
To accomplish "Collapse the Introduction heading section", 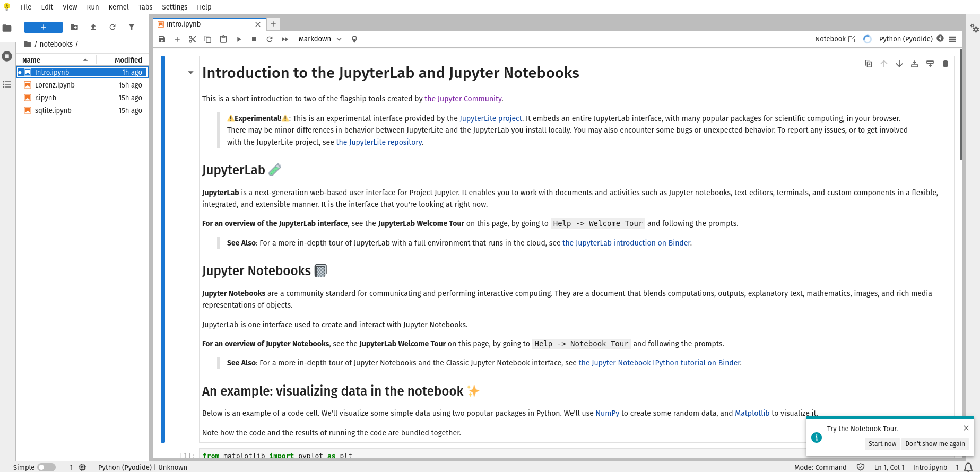I will [190, 73].
